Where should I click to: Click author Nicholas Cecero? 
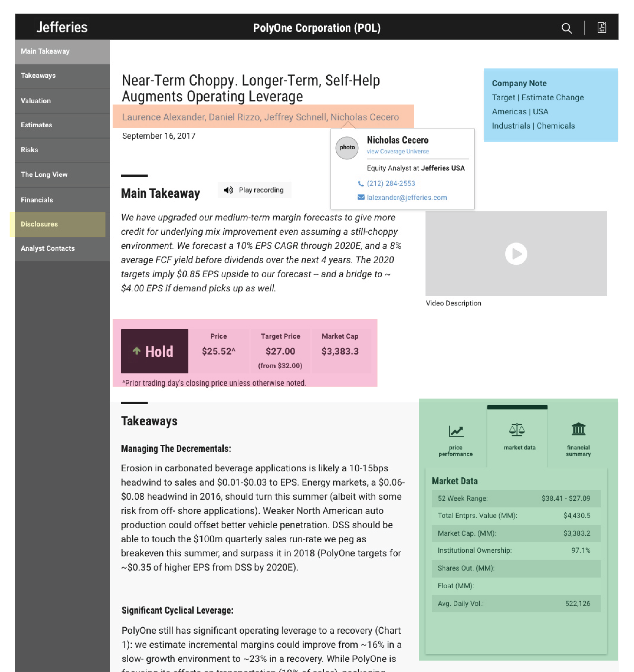(365, 117)
